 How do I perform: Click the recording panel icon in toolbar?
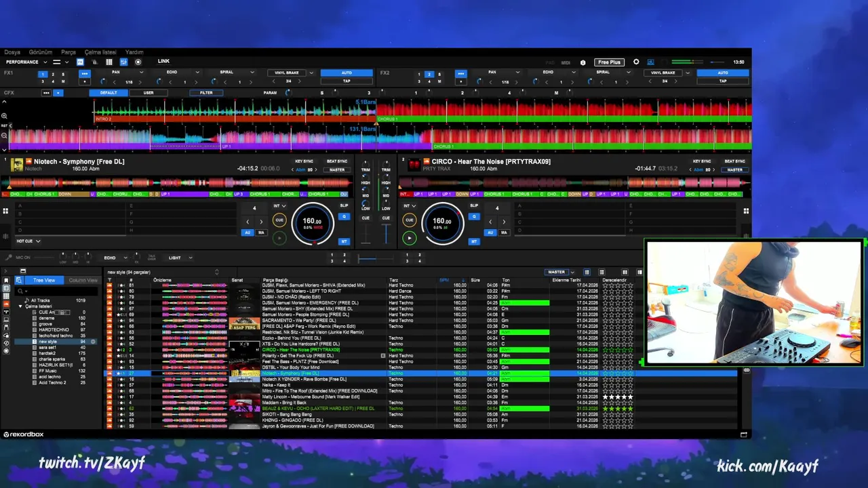point(138,62)
